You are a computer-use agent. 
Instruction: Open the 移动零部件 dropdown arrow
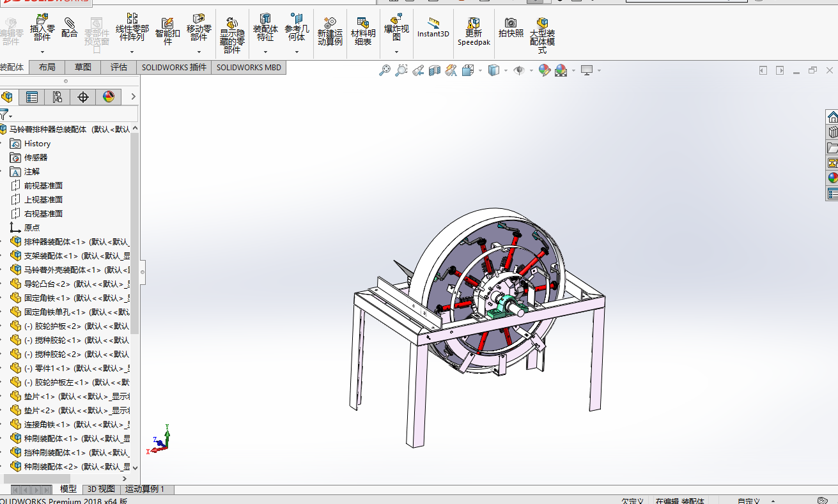[x=199, y=52]
